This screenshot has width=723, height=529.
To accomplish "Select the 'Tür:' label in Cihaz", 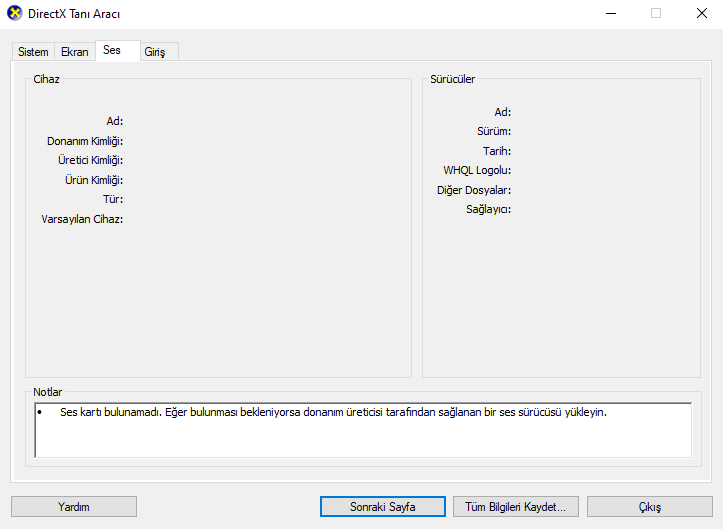I will (x=113, y=199).
